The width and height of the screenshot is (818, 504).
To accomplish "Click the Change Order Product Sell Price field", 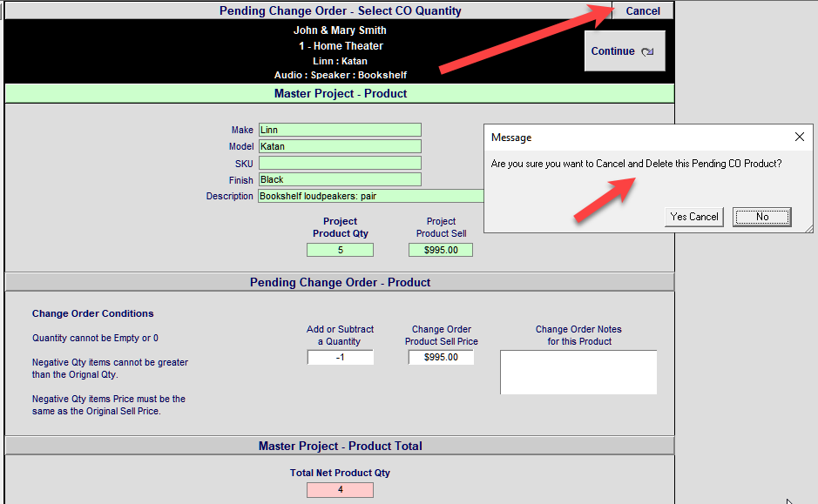I will click(x=441, y=358).
